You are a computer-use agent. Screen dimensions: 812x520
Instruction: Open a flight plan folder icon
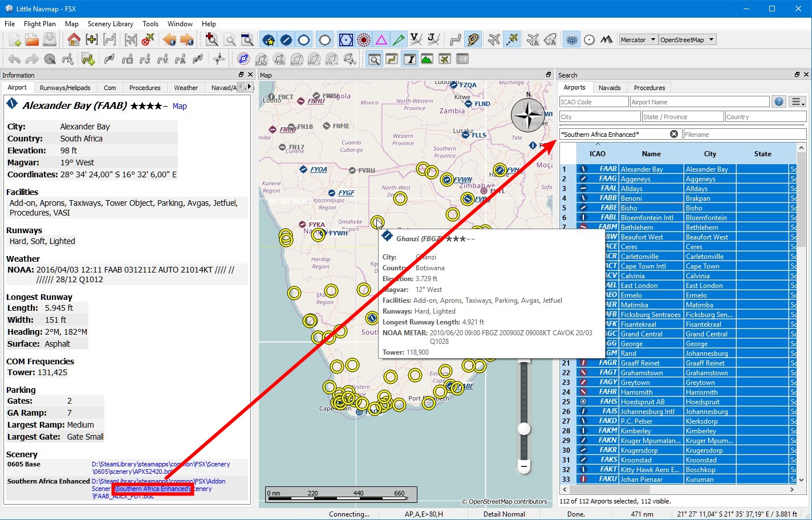[33, 39]
